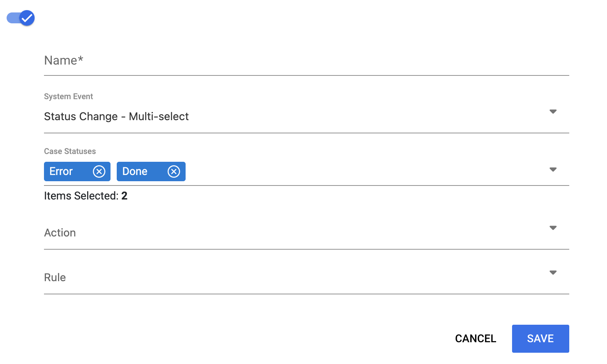Viewport: 607px width, 364px height.
Task: Click the System Event dropdown arrow
Action: [553, 112]
